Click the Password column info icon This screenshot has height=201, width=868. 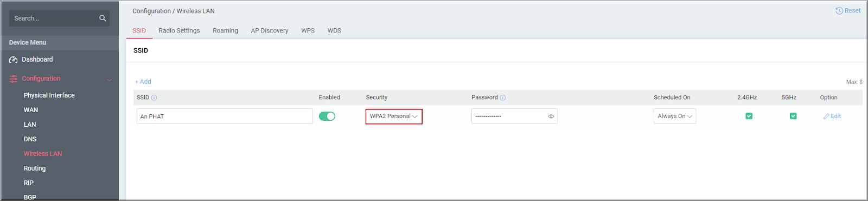503,98
